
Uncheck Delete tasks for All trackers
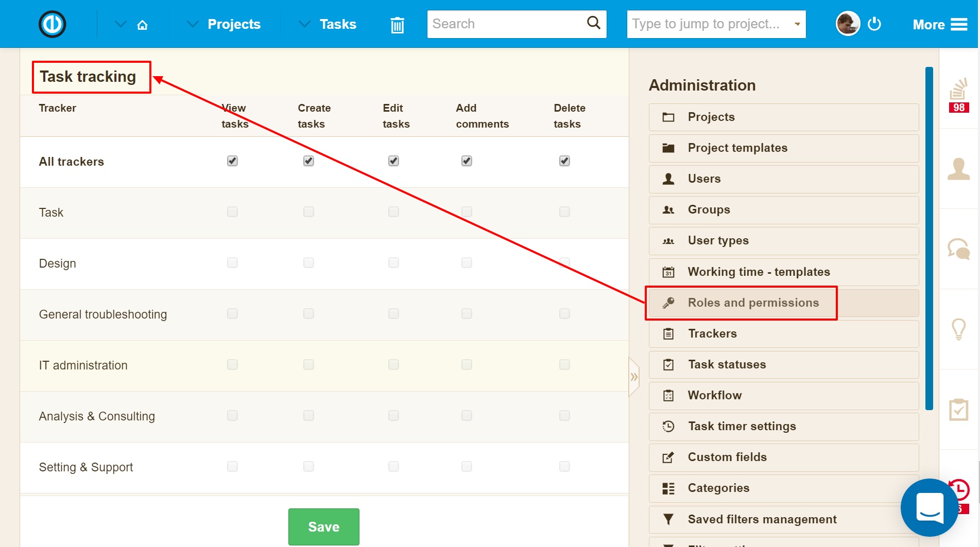pos(564,161)
